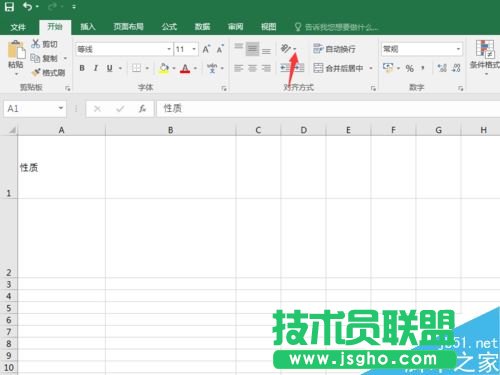Increase font size with larger A icon

coord(206,49)
